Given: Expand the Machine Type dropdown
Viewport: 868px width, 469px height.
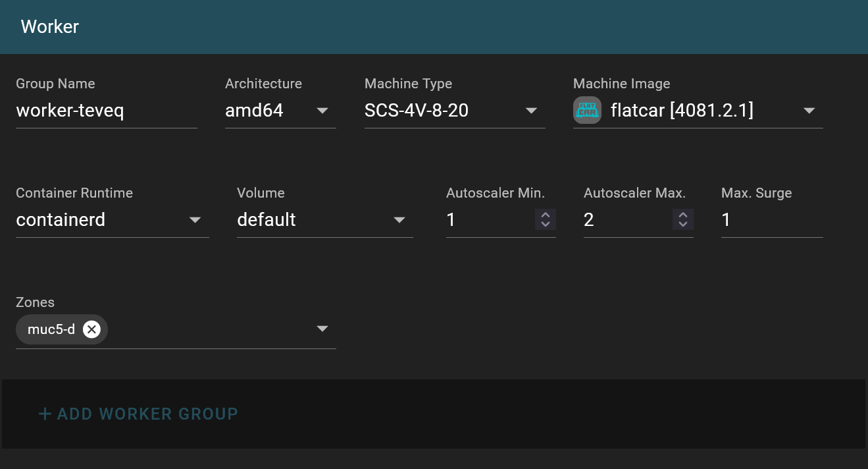Looking at the screenshot, I should (532, 111).
